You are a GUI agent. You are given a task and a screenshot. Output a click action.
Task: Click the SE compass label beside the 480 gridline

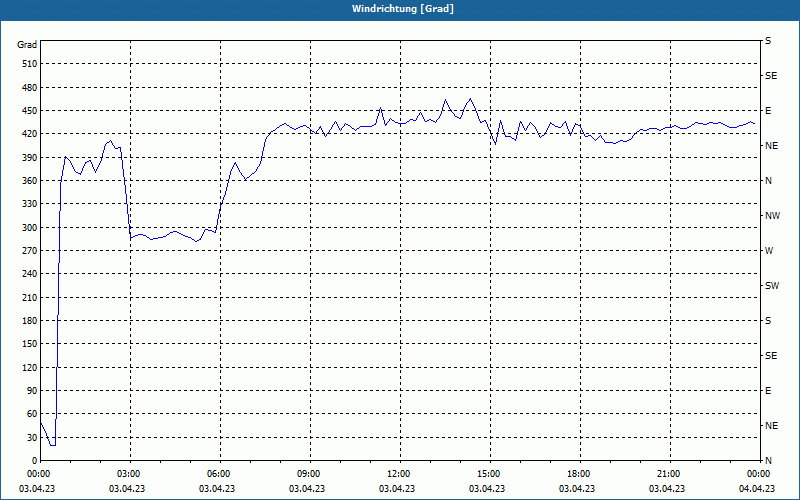771,76
